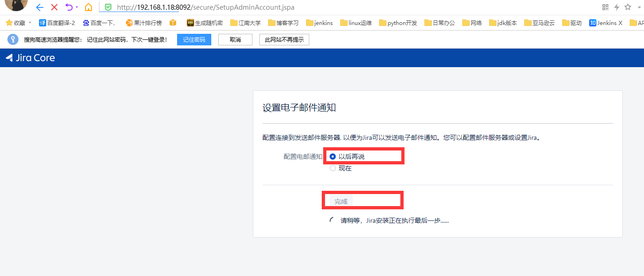This screenshot has height=276, width=644.
Task: Open 收藏 favorites star button
Action: pos(15,23)
